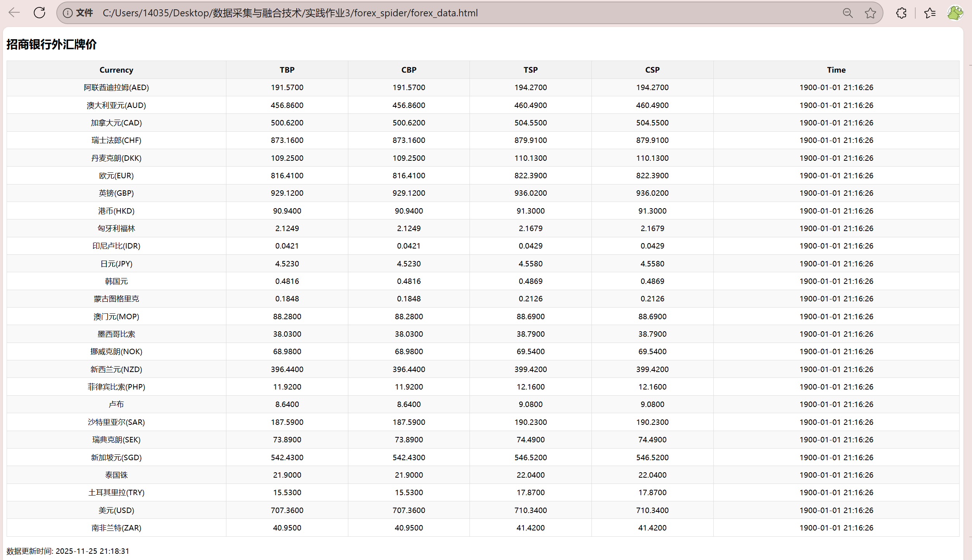The height and width of the screenshot is (560, 972).
Task: Click the TBP column header
Action: pos(287,70)
